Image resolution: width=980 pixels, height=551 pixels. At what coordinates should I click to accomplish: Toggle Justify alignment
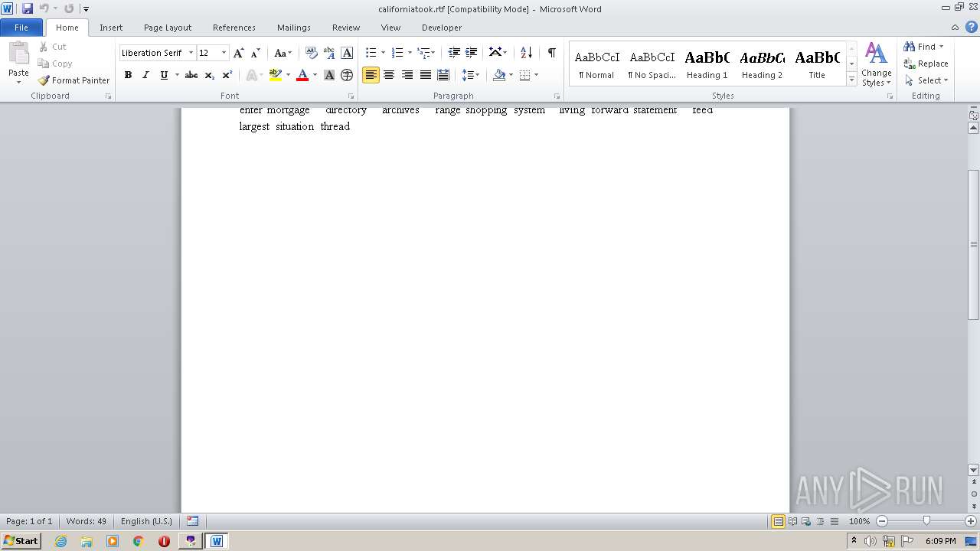(426, 75)
